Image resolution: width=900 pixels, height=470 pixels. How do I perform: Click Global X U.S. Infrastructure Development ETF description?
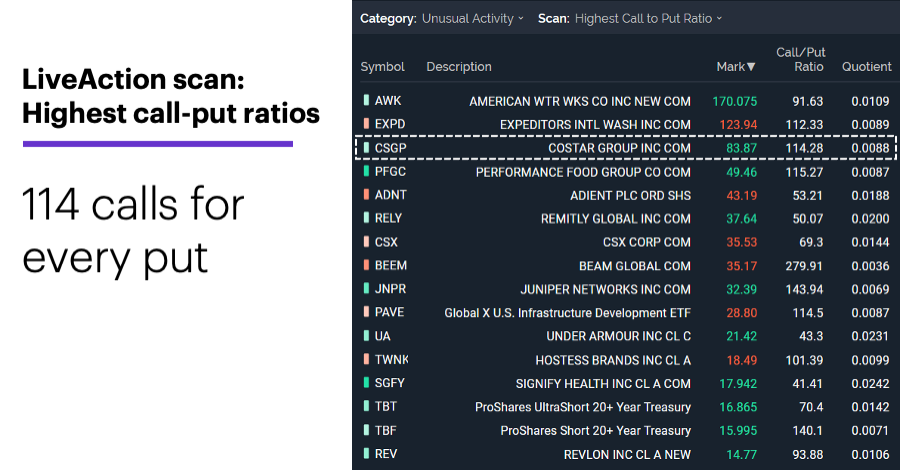(568, 313)
